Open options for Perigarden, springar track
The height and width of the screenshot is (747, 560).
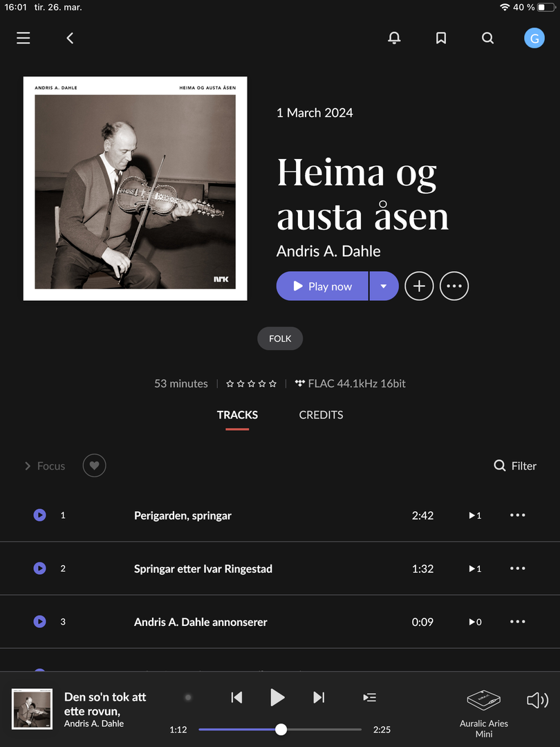point(518,515)
